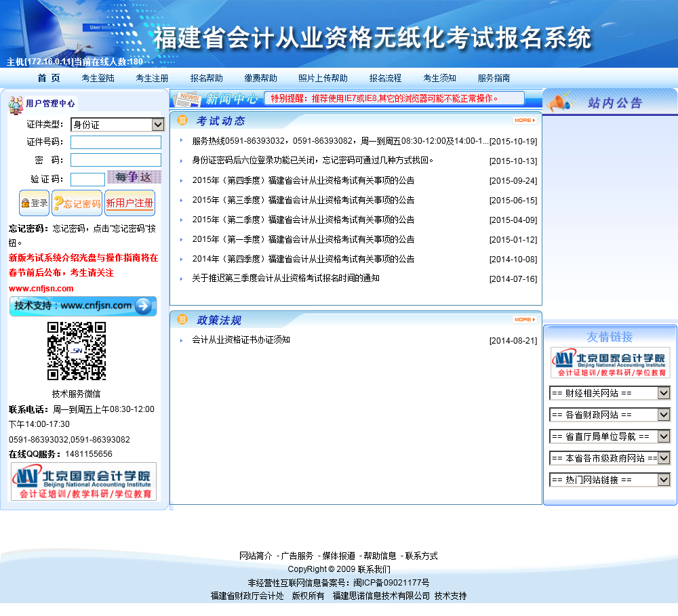Expand the 省直厅局单位导航 dropdown
This screenshot has height=616, width=678.
click(610, 436)
